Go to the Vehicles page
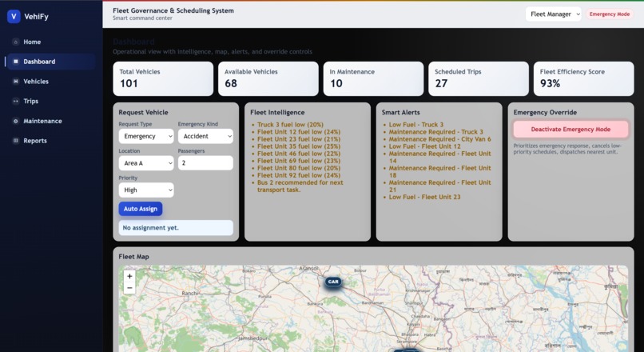The height and width of the screenshot is (352, 644). [51, 82]
